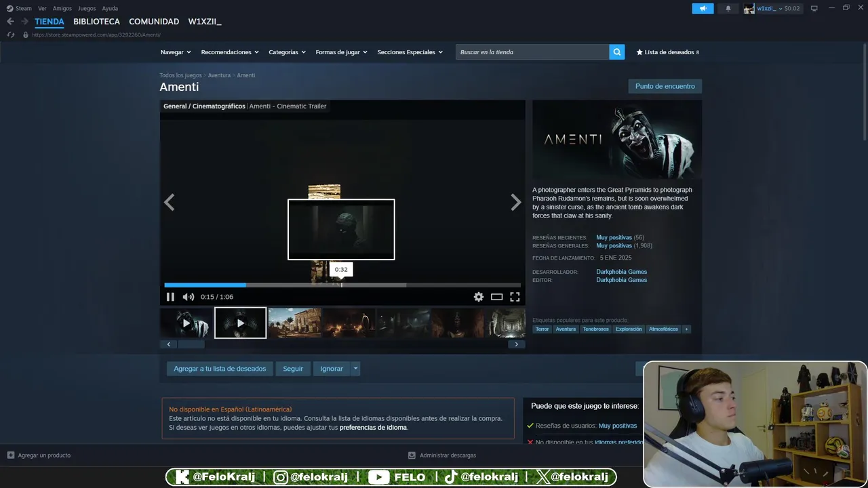This screenshot has width=868, height=488.
Task: Expand the Secciones Especiales dropdown
Action: coord(410,52)
